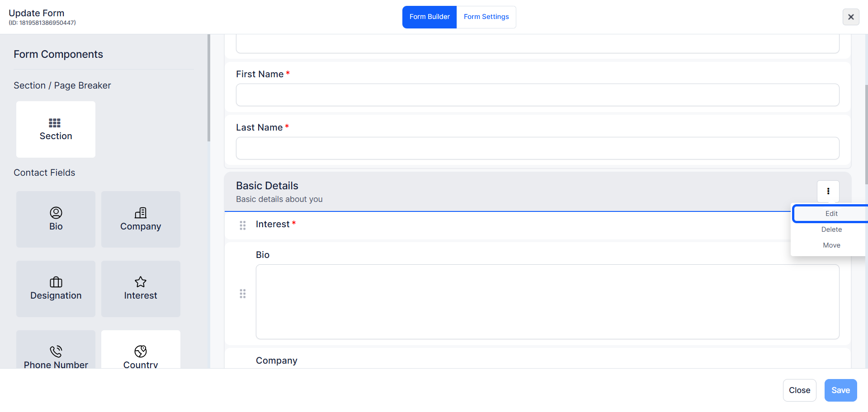Select the Bio person icon
The image size is (868, 412).
(56, 213)
